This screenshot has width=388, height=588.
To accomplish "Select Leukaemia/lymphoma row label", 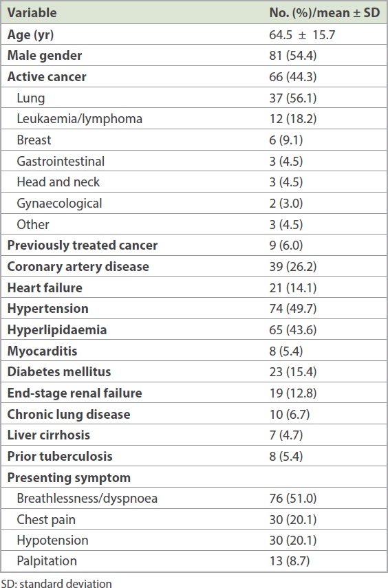I will click(x=80, y=119).
